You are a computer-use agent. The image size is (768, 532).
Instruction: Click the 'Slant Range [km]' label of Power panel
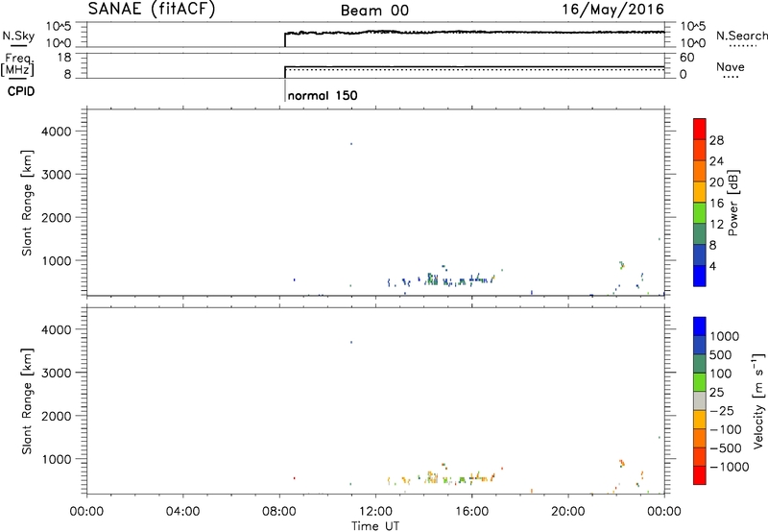[27, 203]
